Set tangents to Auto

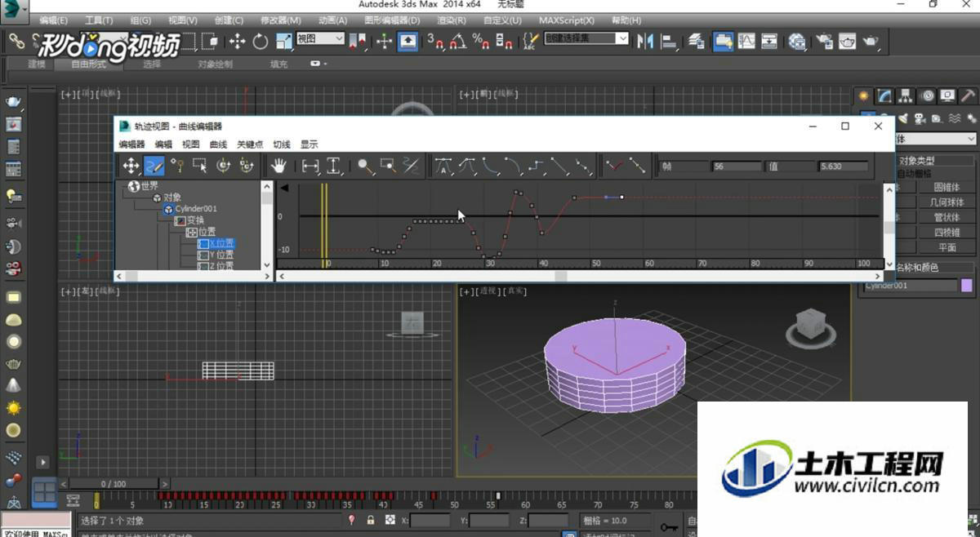coord(443,166)
